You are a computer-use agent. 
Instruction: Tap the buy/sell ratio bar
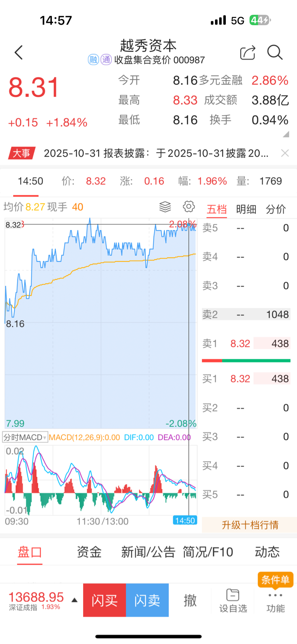pos(246,360)
